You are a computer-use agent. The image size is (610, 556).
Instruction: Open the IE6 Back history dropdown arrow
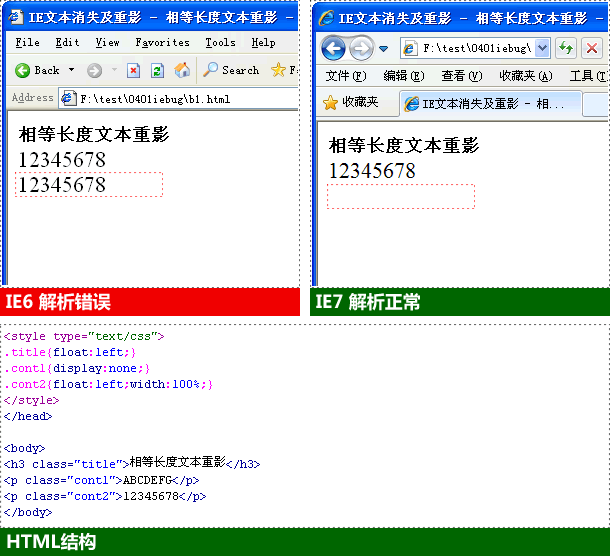[70, 70]
